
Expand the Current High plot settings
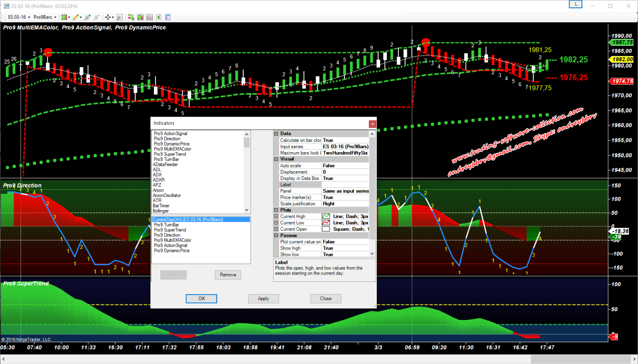(276, 216)
